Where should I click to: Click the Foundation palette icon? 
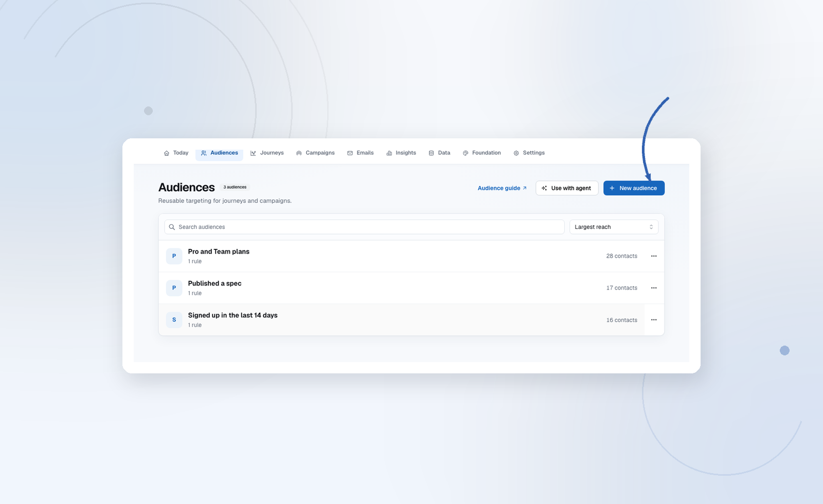[x=466, y=153]
